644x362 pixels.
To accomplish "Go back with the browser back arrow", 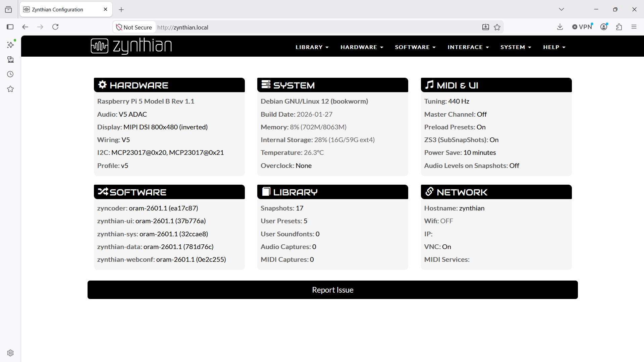I will point(25,27).
